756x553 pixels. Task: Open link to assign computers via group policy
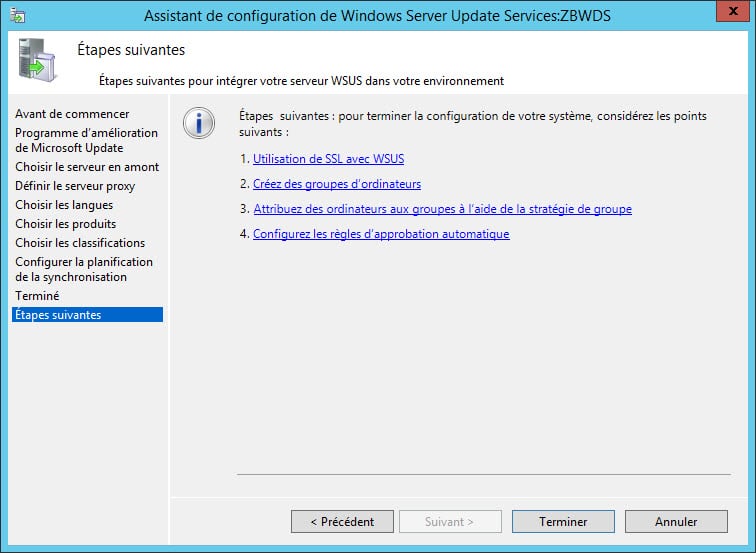443,209
